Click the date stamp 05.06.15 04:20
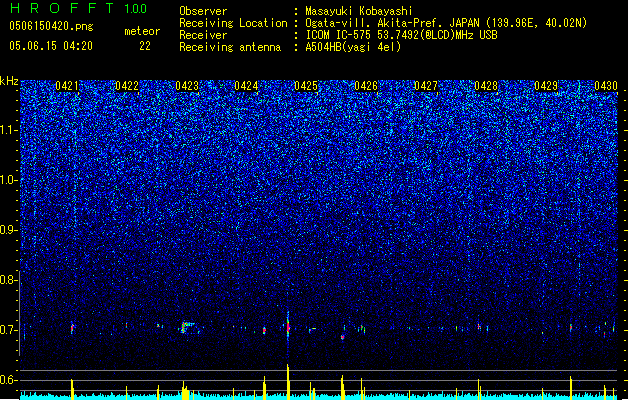The height and width of the screenshot is (400, 629). click(51, 45)
